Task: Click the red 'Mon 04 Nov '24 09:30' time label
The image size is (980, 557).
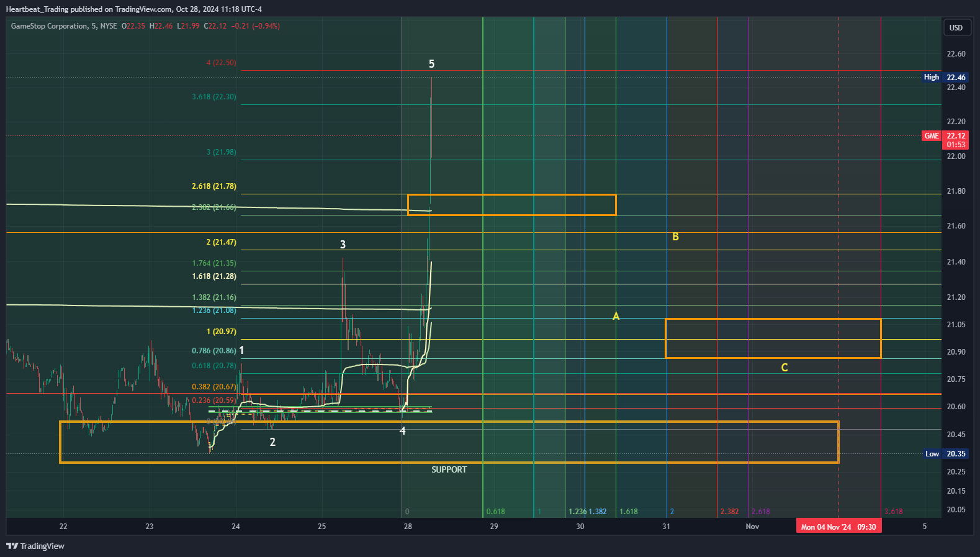Action: coord(838,527)
